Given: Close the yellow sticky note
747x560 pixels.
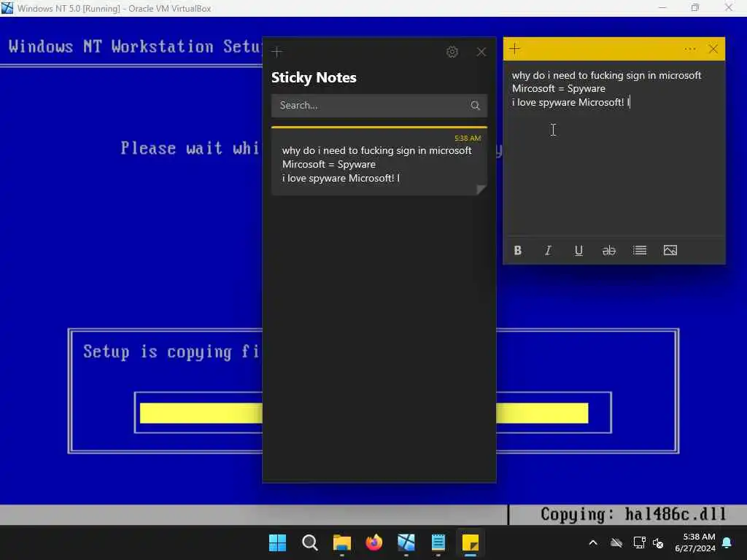Looking at the screenshot, I should click(x=713, y=49).
